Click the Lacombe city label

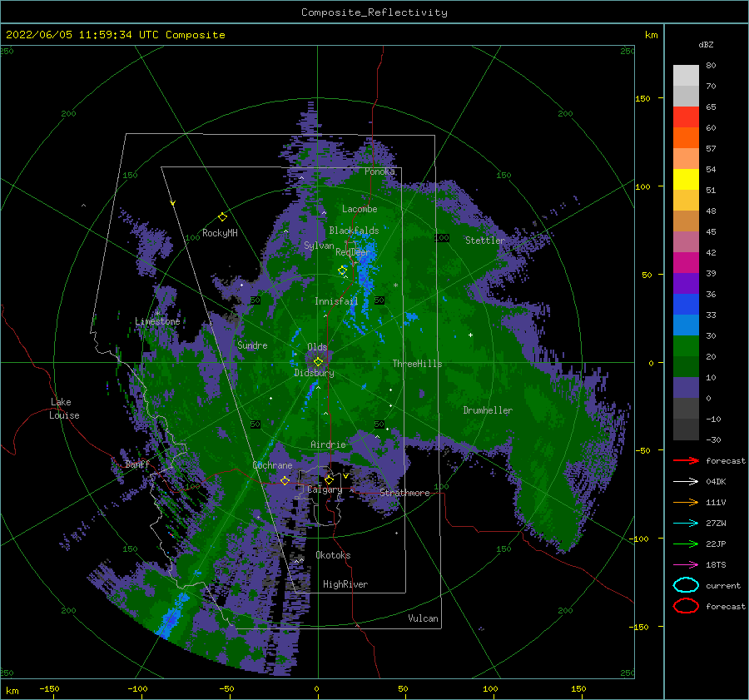(x=360, y=209)
